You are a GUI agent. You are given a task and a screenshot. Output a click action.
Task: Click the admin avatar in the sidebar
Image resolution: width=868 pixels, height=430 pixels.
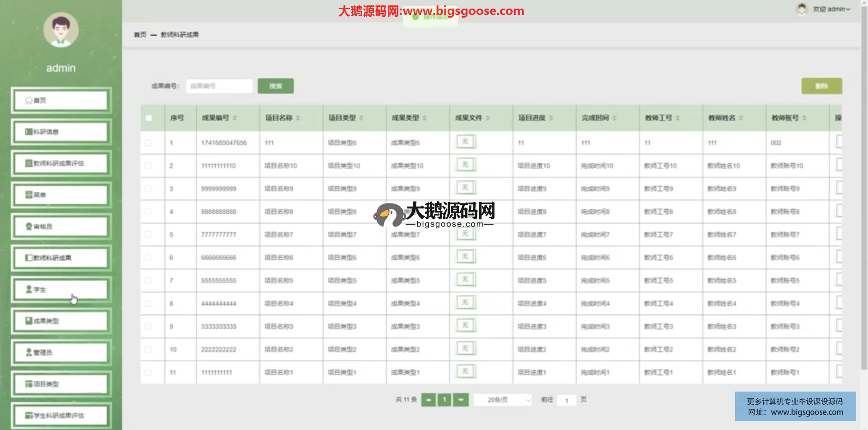point(61,30)
